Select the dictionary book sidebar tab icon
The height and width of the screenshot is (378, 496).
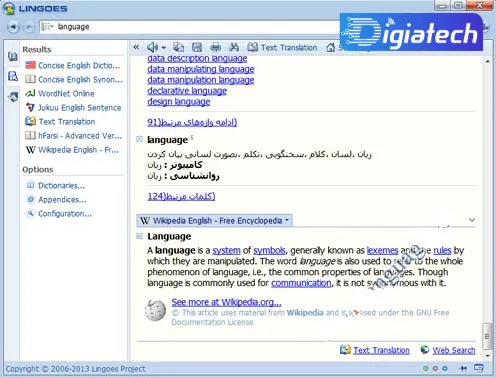tap(13, 56)
